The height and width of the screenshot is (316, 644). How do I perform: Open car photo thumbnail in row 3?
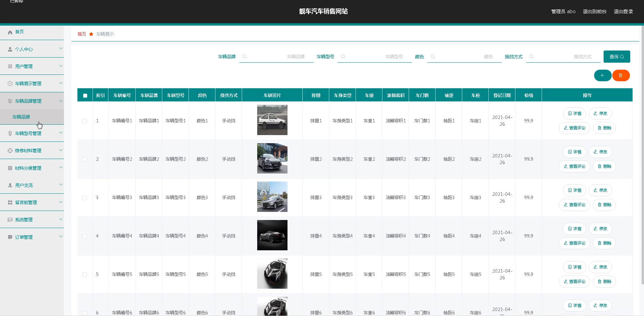(x=272, y=197)
